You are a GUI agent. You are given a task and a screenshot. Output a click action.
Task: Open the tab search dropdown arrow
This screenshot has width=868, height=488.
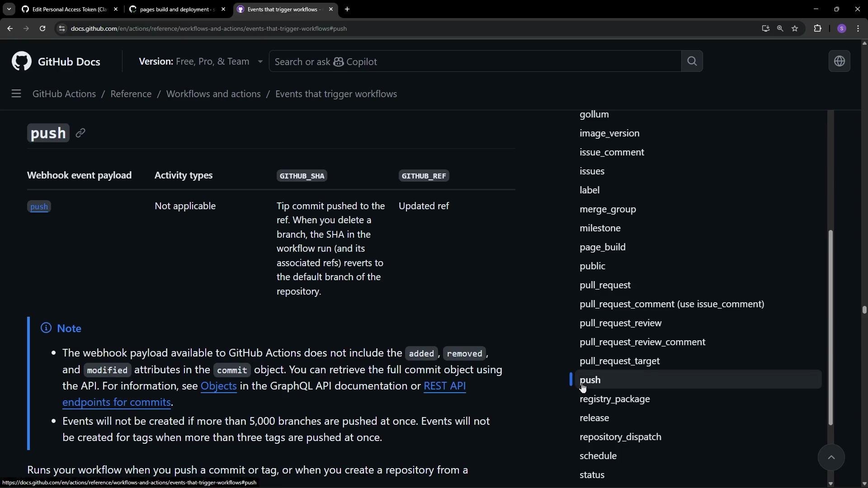pyautogui.click(x=9, y=9)
